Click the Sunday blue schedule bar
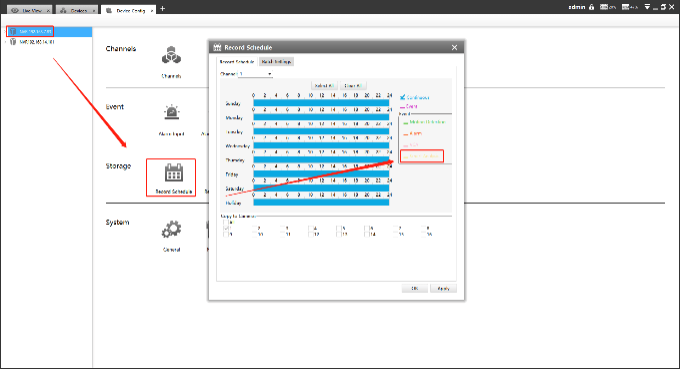 point(321,103)
